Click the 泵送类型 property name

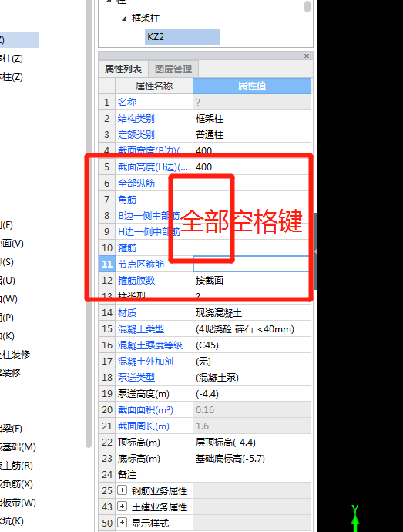click(x=136, y=377)
